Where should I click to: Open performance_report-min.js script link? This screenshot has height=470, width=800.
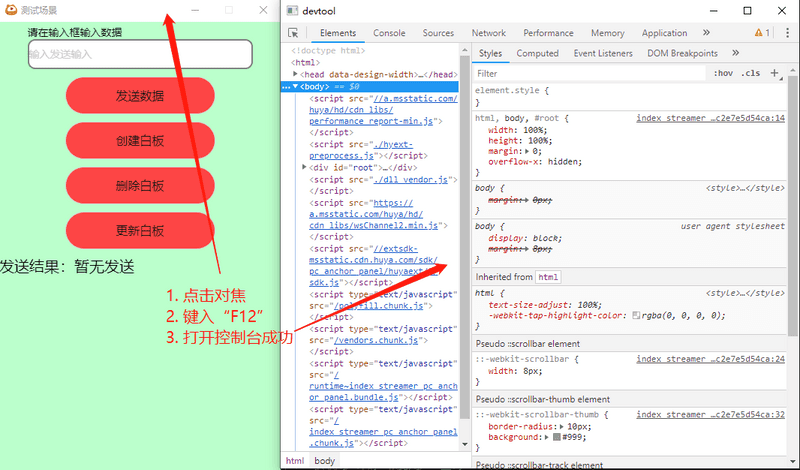(371, 121)
